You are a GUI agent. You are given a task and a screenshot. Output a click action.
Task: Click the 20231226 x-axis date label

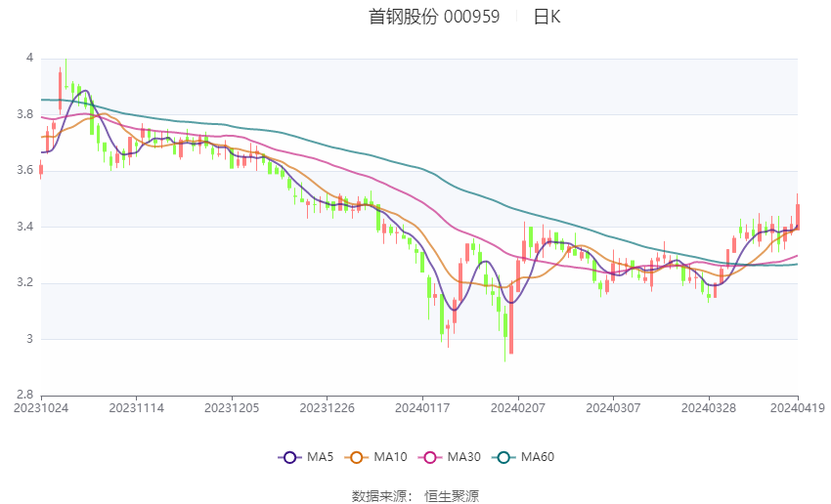(x=327, y=408)
